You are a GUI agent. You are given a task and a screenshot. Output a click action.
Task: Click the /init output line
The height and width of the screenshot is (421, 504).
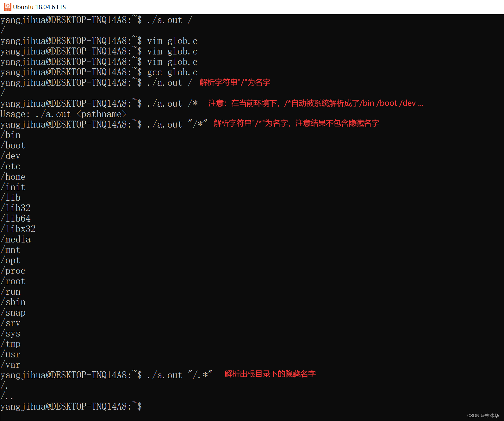pyautogui.click(x=13, y=187)
